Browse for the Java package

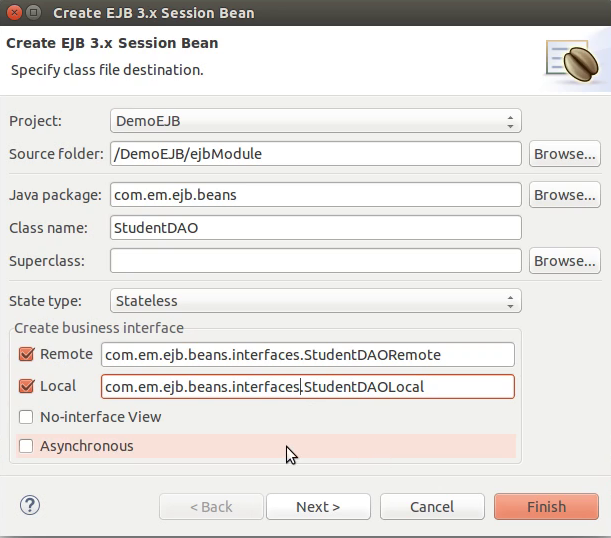click(x=565, y=195)
